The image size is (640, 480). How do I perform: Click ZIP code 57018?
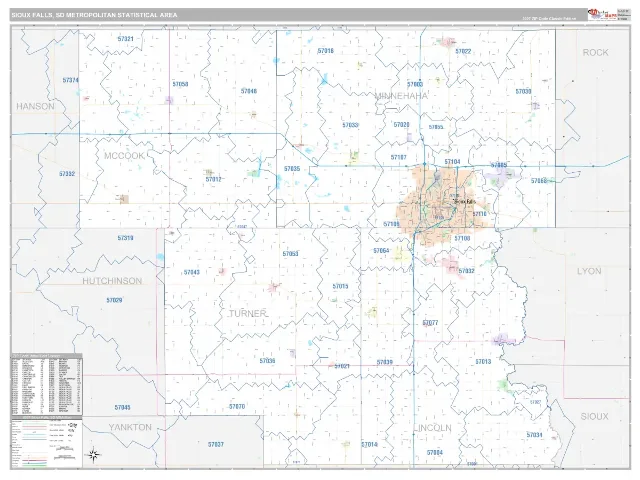point(325,51)
